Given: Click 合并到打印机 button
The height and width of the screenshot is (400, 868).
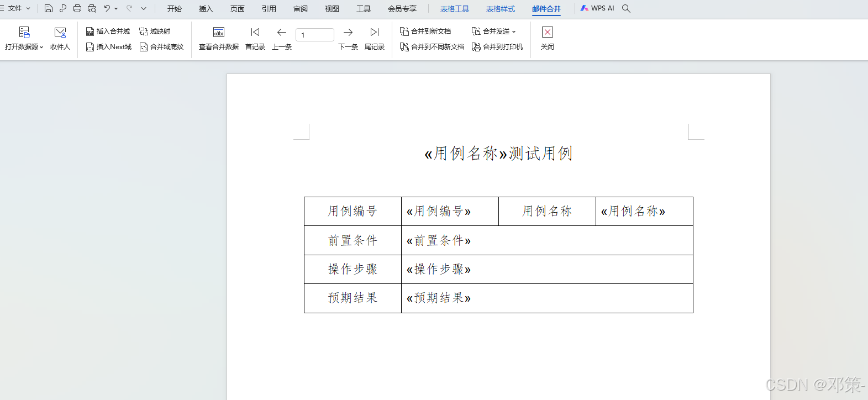Looking at the screenshot, I should (497, 47).
